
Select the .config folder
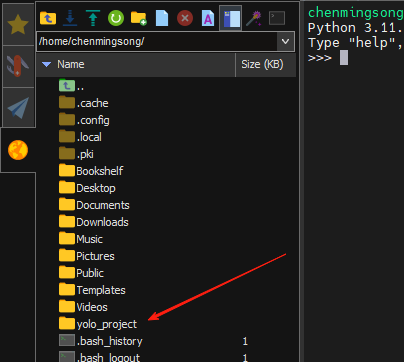pyautogui.click(x=84, y=120)
